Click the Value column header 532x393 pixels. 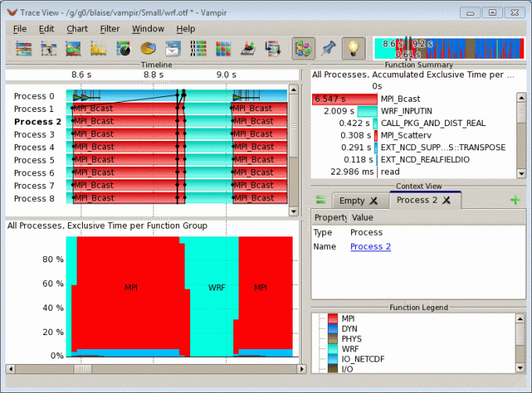click(362, 218)
